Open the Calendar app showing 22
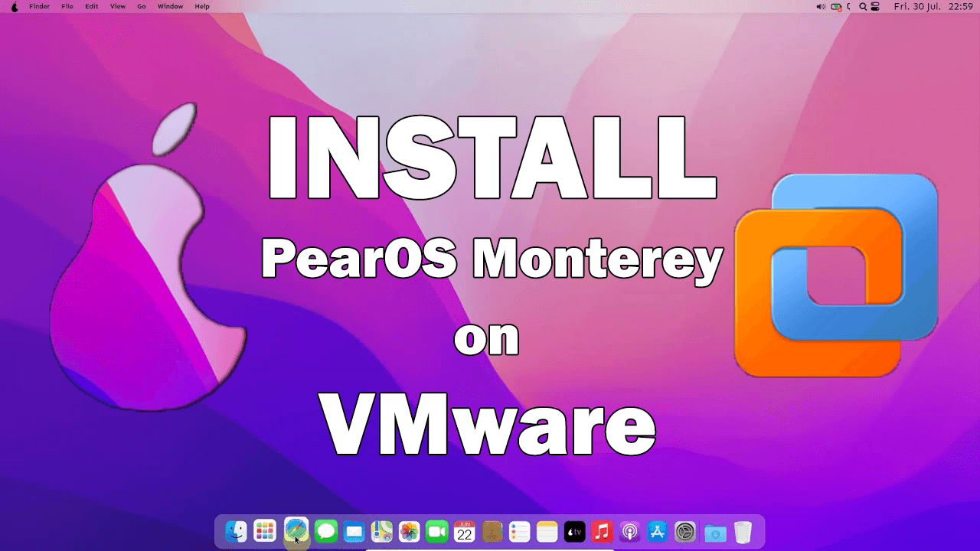This screenshot has height=551, width=980. [465, 531]
